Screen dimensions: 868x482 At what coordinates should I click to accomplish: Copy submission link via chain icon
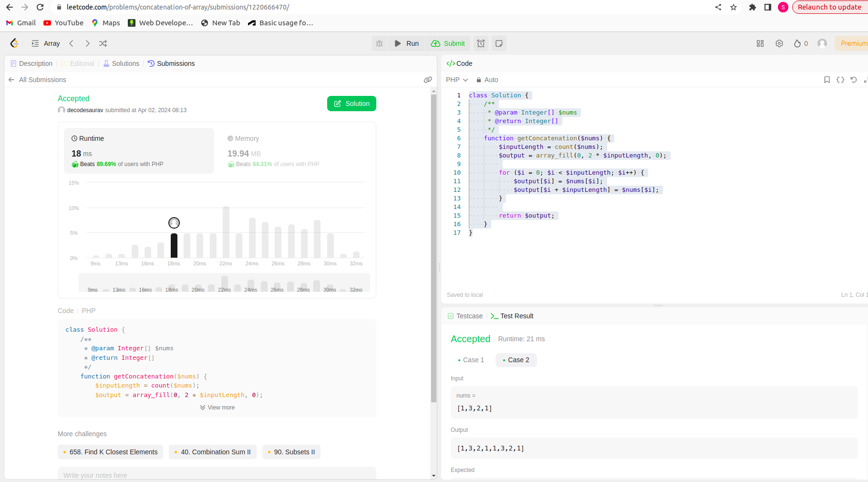coord(428,80)
